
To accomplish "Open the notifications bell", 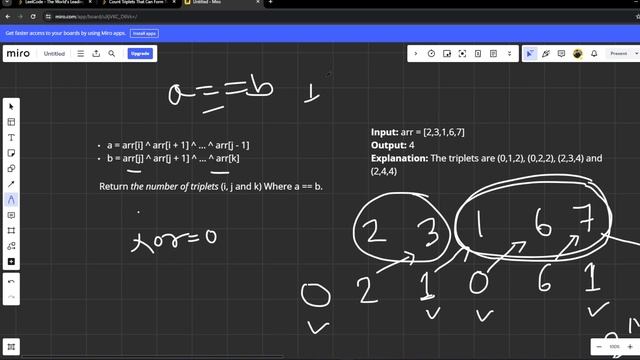I will (594, 53).
